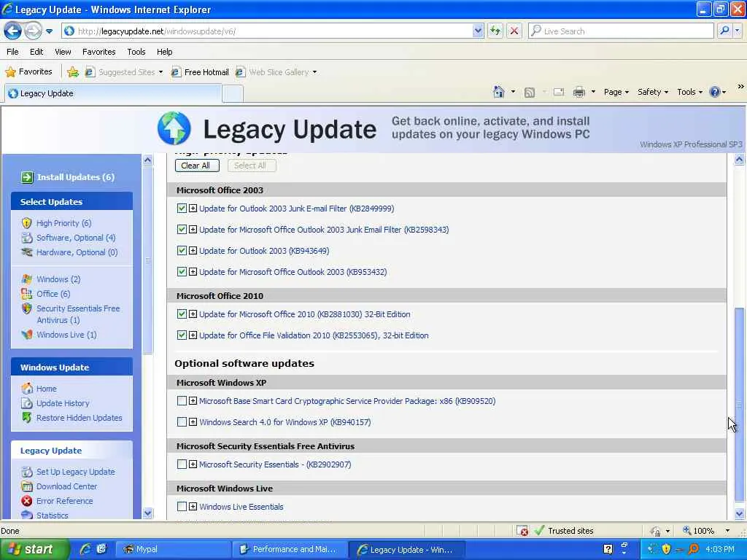Expand details for KB943649 update
The height and width of the screenshot is (560, 747).
click(x=193, y=251)
